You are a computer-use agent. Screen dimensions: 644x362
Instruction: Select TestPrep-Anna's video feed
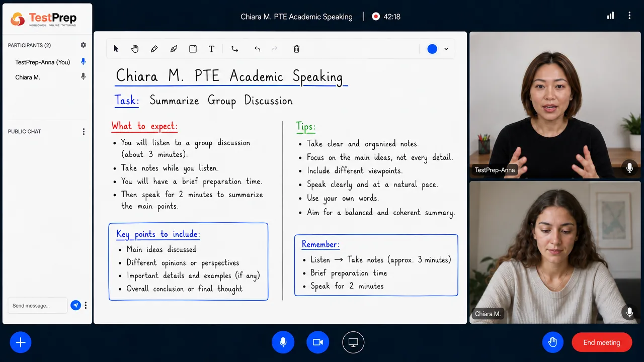pos(555,106)
